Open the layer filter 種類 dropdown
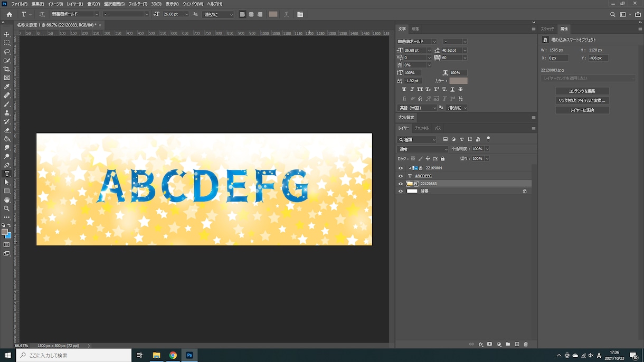Viewport: 644px width, 362px height. tap(418, 139)
